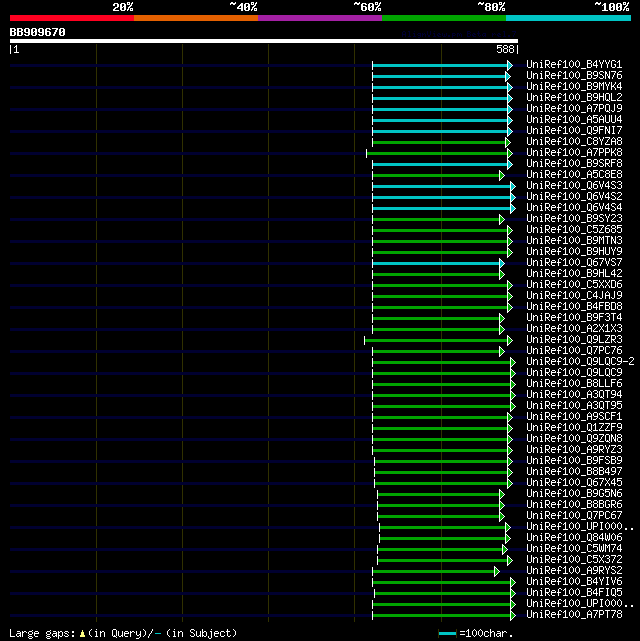Click the orange ~40% legend segment
This screenshot has height=641, width=640.
(x=196, y=18)
